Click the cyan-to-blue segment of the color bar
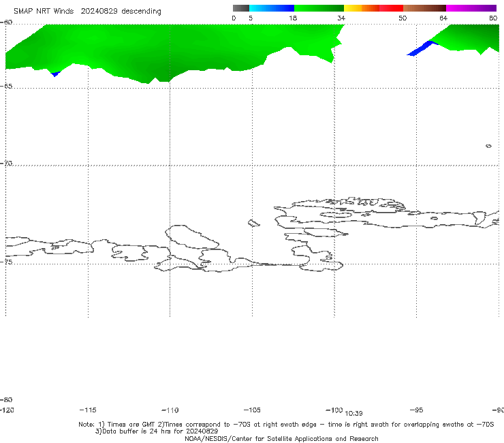Image resolution: width=504 pixels, height=443 pixels. [272, 8]
